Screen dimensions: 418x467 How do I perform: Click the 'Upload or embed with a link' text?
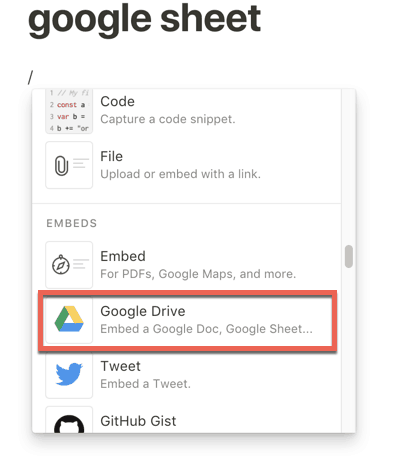point(180,174)
